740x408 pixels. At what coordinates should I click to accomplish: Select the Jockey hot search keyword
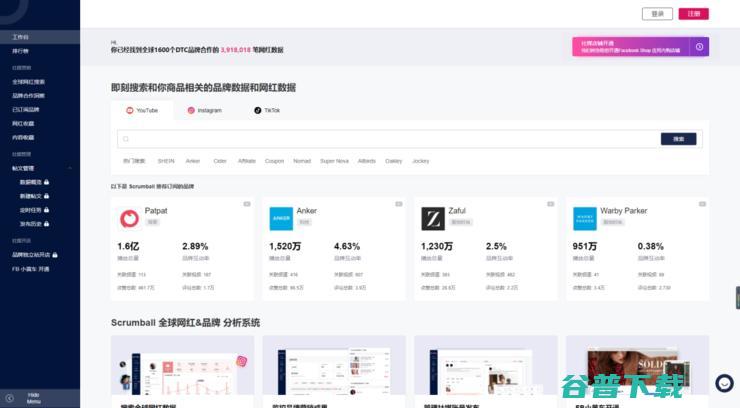coord(421,161)
